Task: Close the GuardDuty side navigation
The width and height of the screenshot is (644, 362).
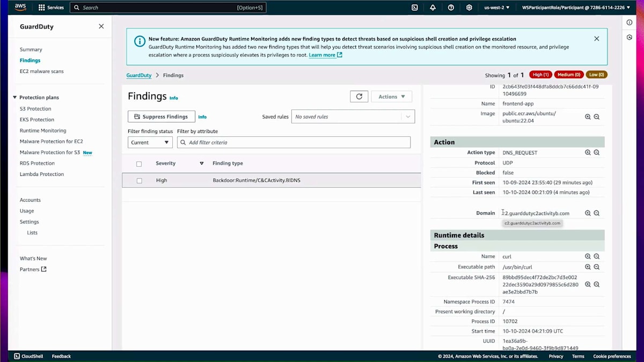Action: tap(101, 26)
